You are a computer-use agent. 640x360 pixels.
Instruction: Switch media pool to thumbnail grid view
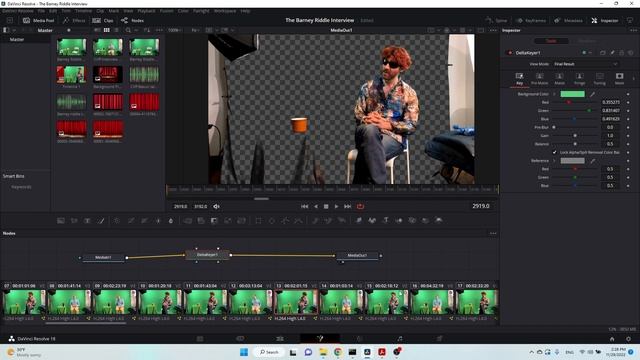107,30
